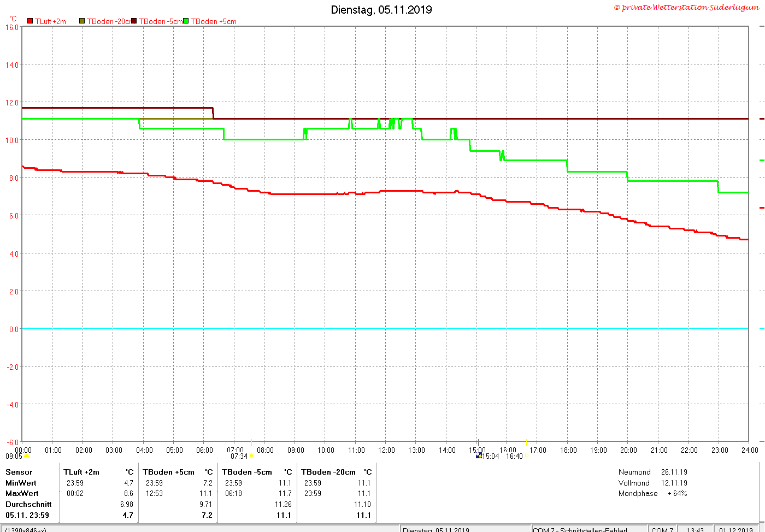Click the sunrise icon at 07:34
Viewport: 765px width, 532px height.
coord(251,456)
